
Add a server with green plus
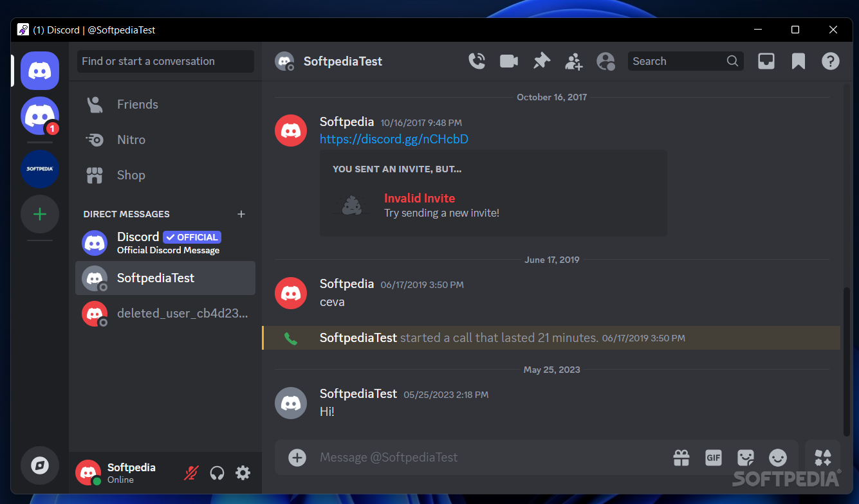(x=40, y=214)
